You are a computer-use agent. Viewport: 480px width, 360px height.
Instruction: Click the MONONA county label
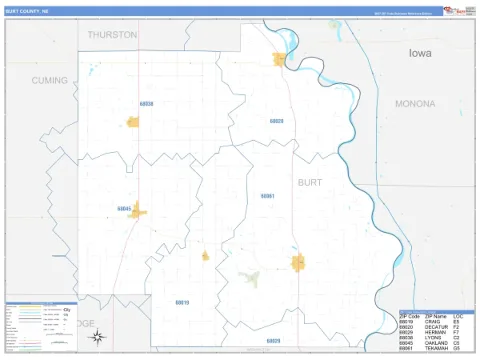(x=415, y=104)
